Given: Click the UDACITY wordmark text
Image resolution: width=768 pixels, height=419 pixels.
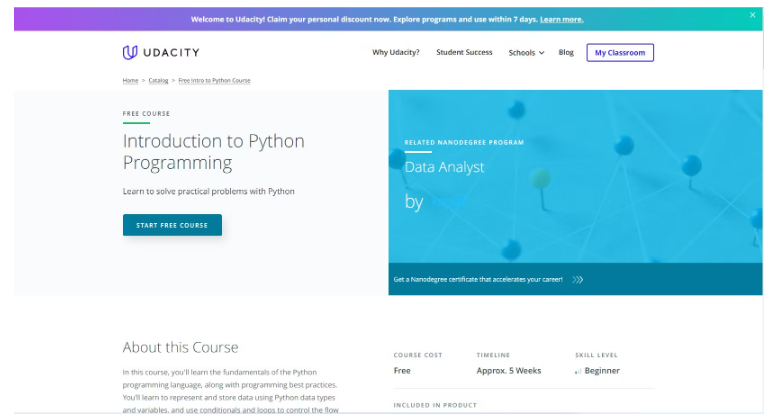Looking at the screenshot, I should pyautogui.click(x=171, y=52).
